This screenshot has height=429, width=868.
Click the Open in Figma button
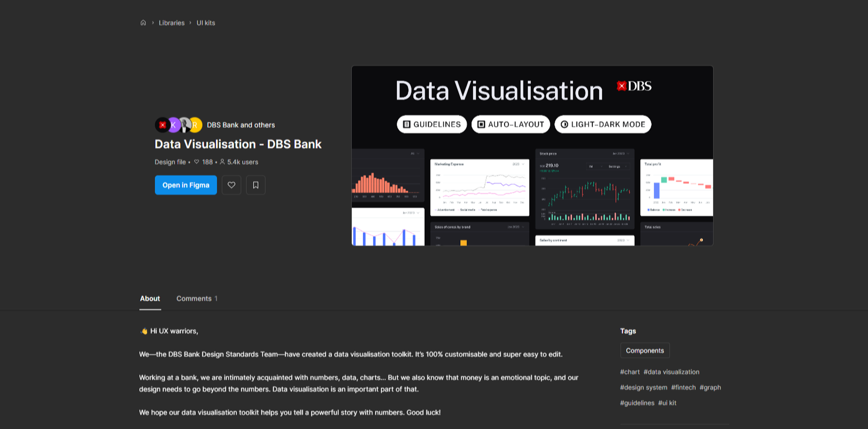point(186,185)
